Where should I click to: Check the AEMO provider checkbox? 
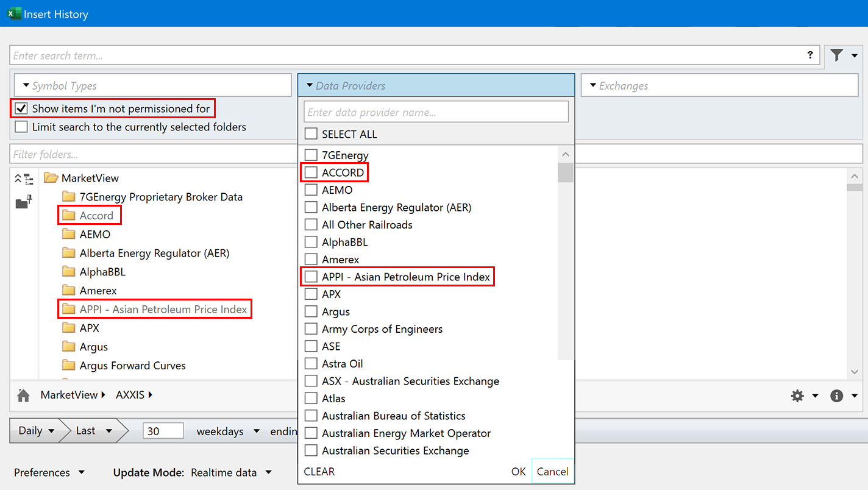click(311, 190)
